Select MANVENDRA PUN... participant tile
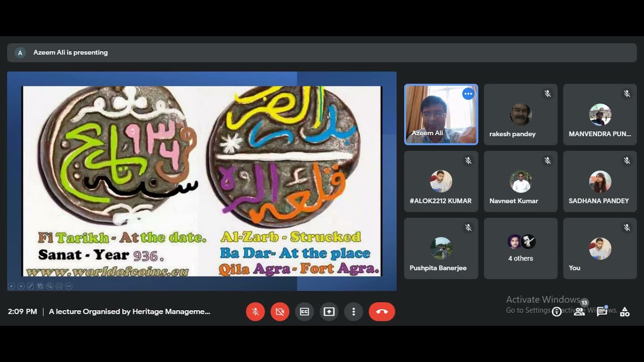This screenshot has height=362, width=644. click(x=600, y=115)
